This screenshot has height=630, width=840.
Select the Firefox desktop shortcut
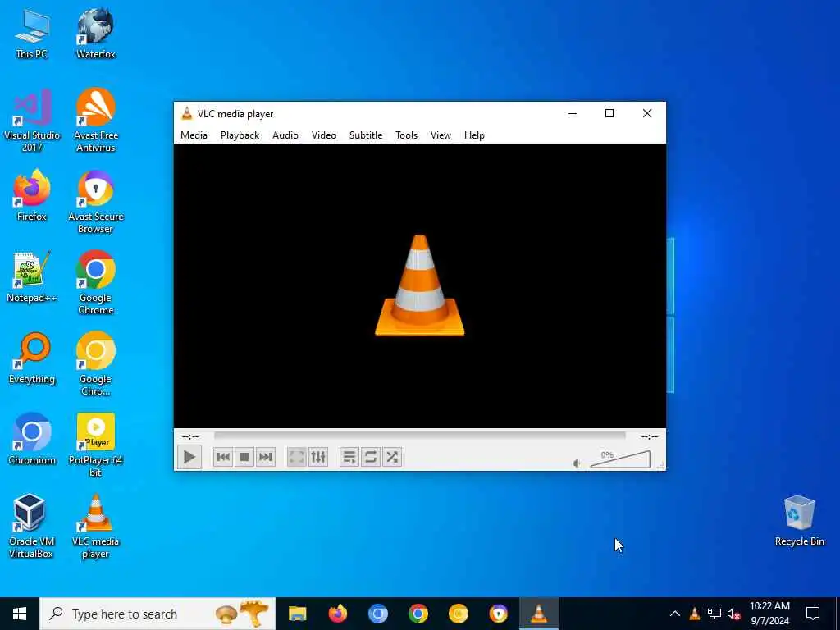pos(32,196)
